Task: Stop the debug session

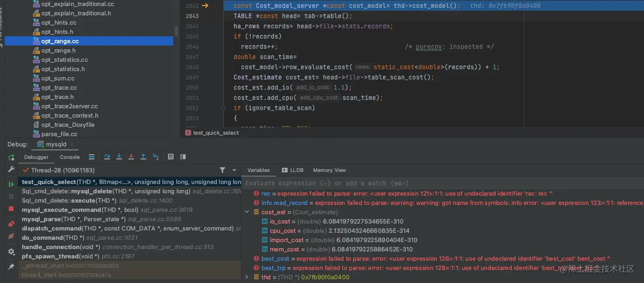Action: pos(11,209)
